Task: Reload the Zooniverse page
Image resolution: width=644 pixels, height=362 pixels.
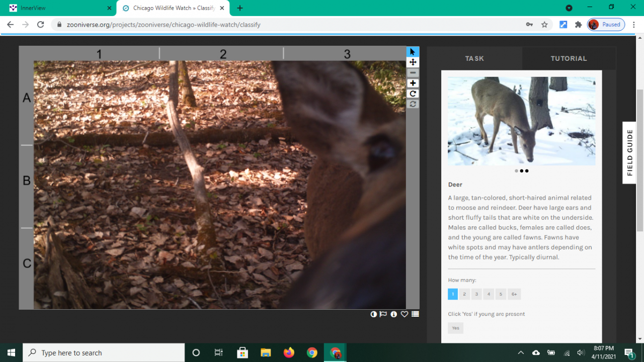Action: [41, 24]
